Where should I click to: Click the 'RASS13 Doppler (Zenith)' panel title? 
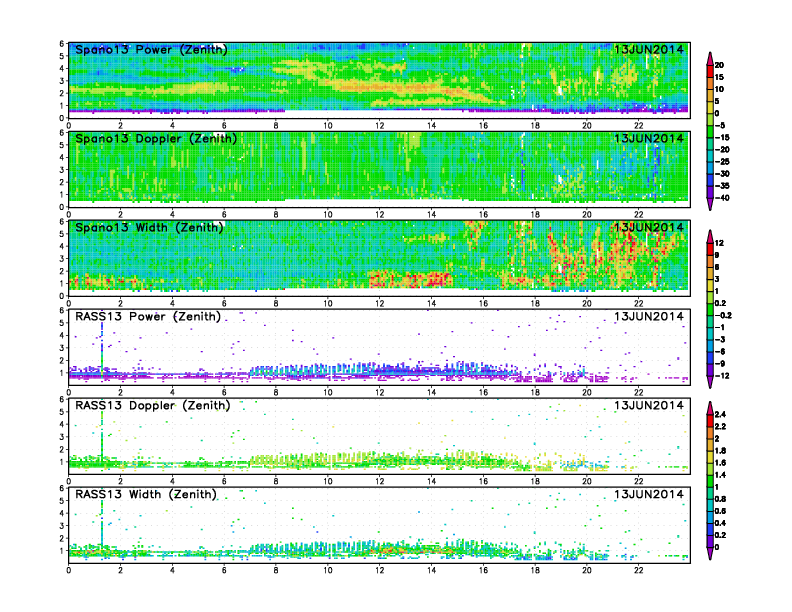pyautogui.click(x=153, y=405)
